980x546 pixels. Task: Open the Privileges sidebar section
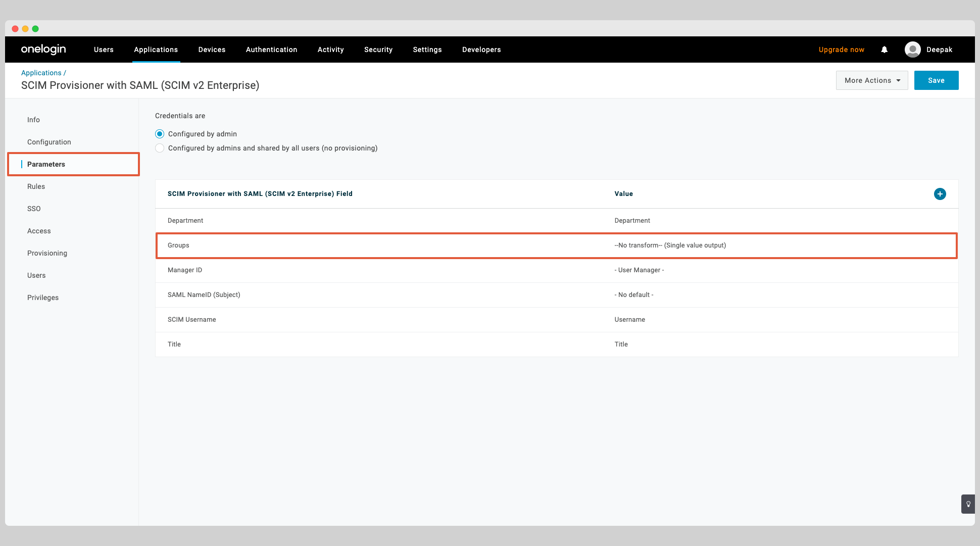(42, 297)
